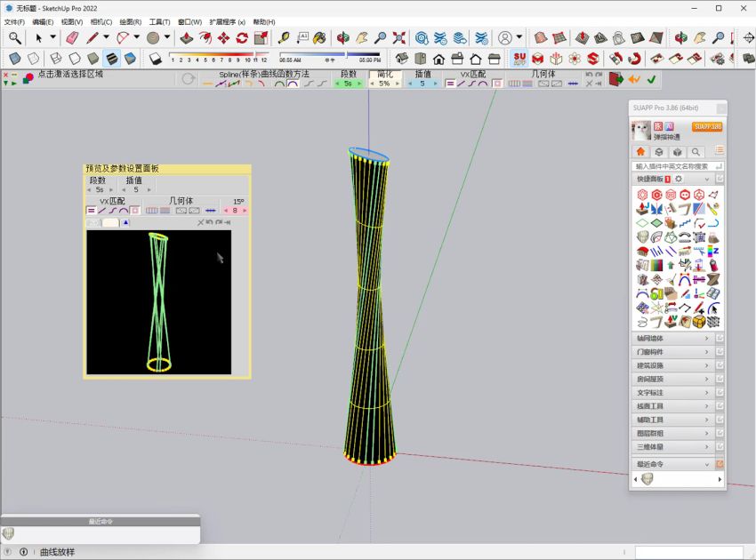Image resolution: width=756 pixels, height=560 pixels.
Task: Select the Push/Pull tool
Action: click(x=186, y=37)
